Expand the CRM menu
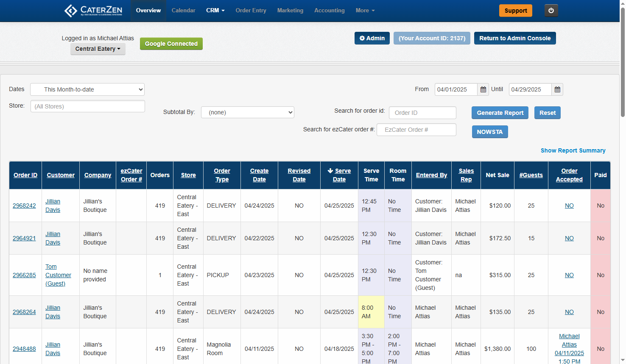 pyautogui.click(x=215, y=11)
